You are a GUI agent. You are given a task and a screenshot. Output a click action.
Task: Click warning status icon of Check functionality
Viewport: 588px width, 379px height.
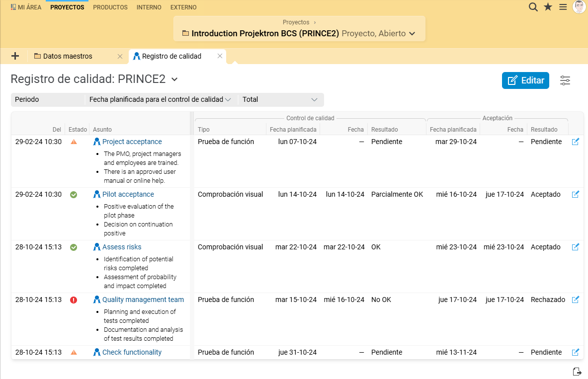(74, 352)
